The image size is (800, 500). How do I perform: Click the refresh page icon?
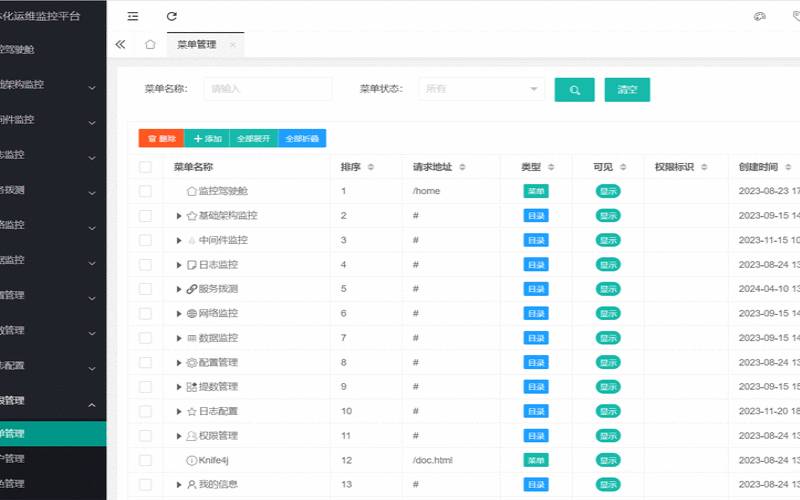tap(172, 16)
